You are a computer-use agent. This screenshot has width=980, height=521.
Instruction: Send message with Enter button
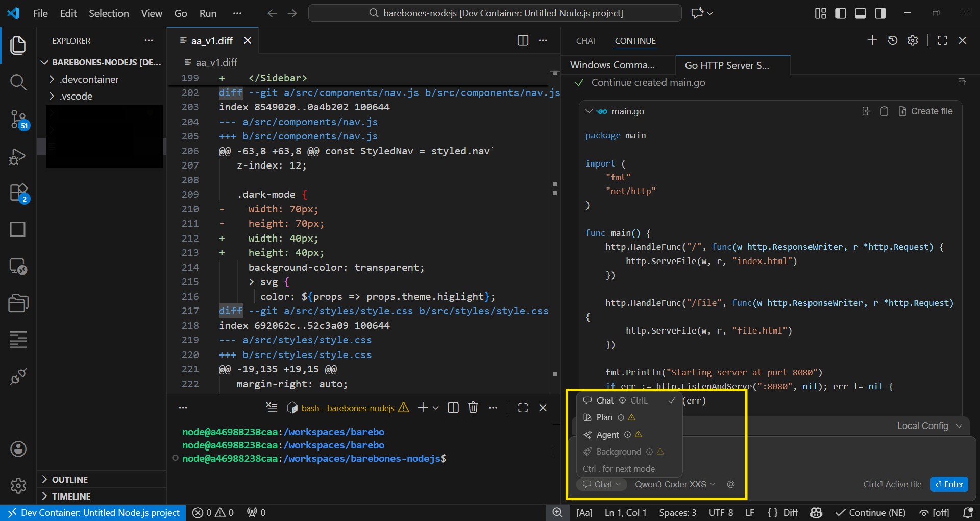949,484
